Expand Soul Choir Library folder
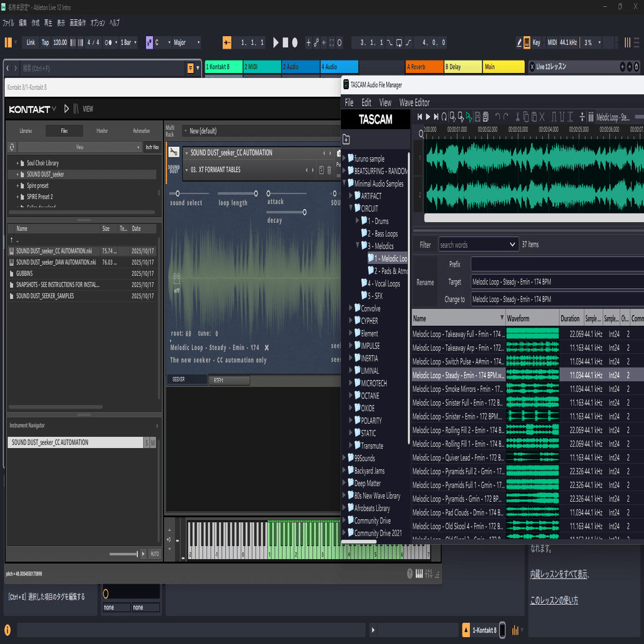 [x=17, y=163]
